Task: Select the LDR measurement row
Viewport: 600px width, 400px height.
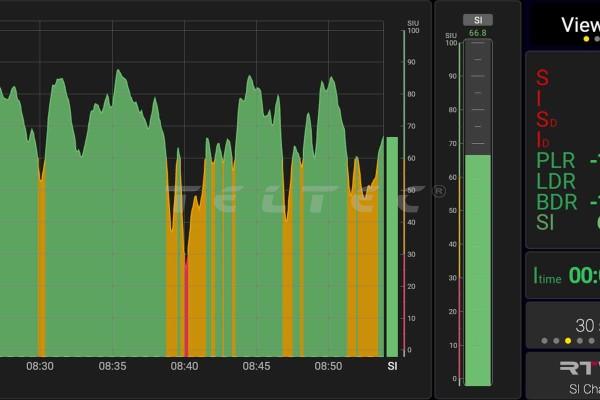Action: click(x=558, y=181)
